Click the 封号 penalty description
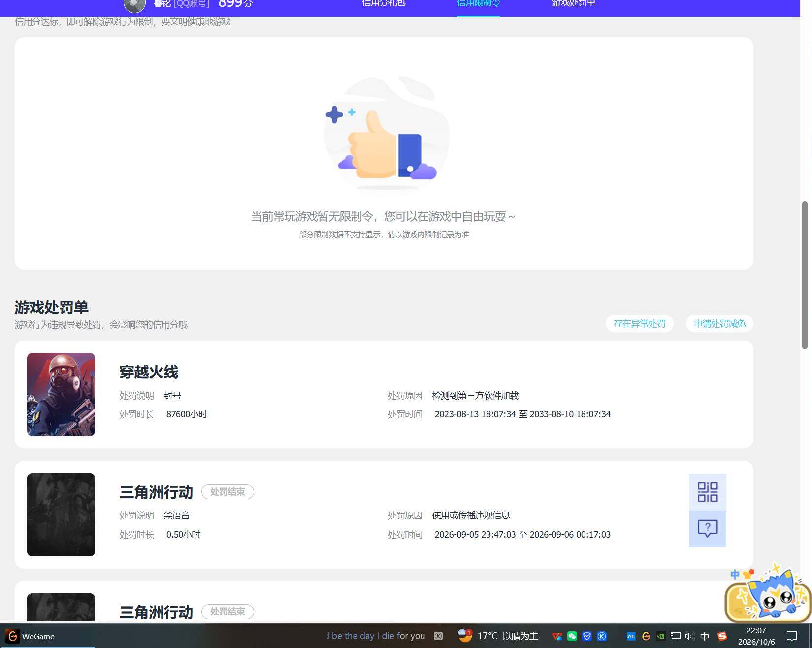This screenshot has height=648, width=812. pos(172,396)
